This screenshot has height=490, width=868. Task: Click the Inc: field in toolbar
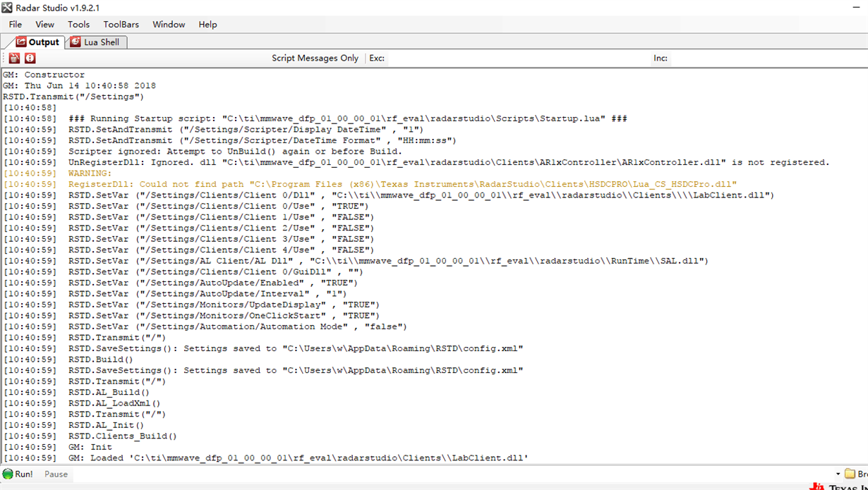tap(767, 59)
